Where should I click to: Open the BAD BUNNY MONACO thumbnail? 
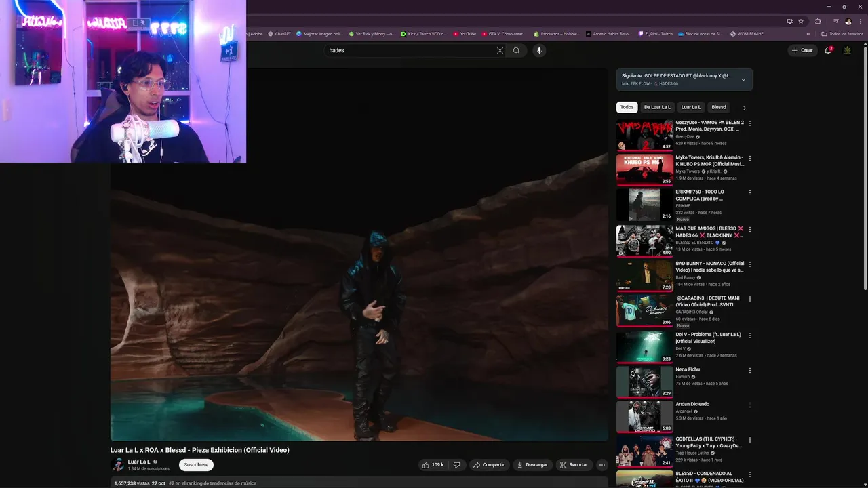pos(644,276)
